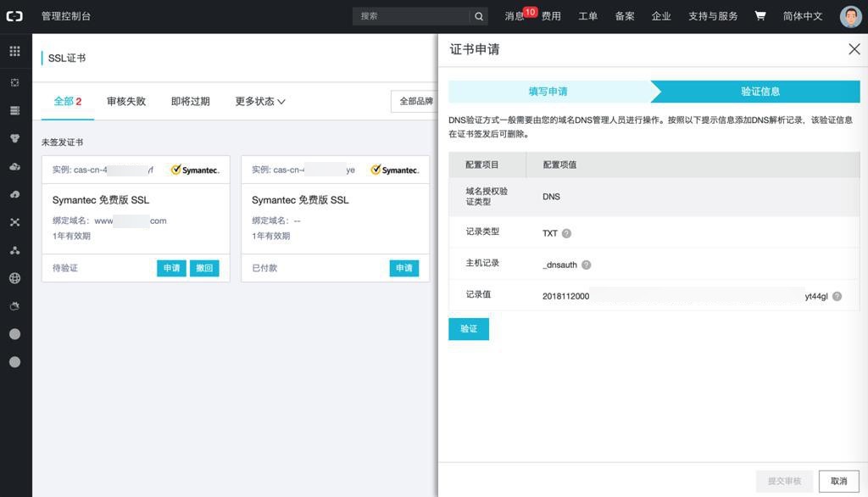868x497 pixels.
Task: Click the Symantec logo on second card
Action: (394, 170)
